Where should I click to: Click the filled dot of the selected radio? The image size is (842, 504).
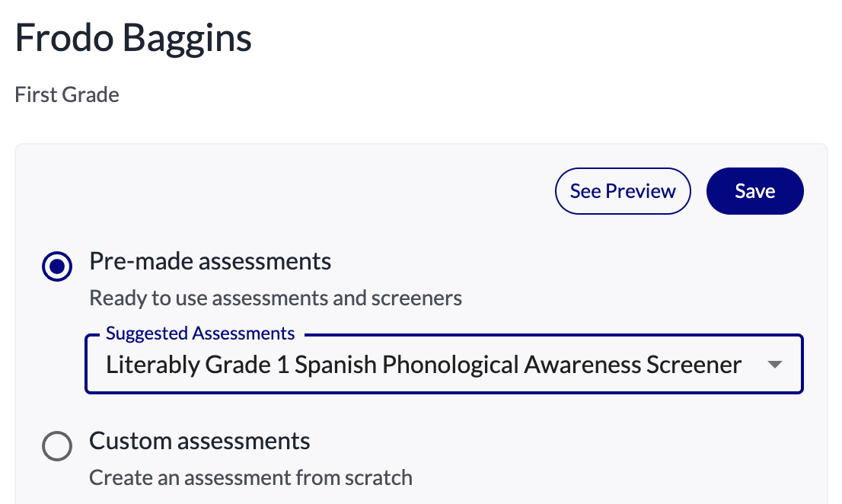point(57,267)
